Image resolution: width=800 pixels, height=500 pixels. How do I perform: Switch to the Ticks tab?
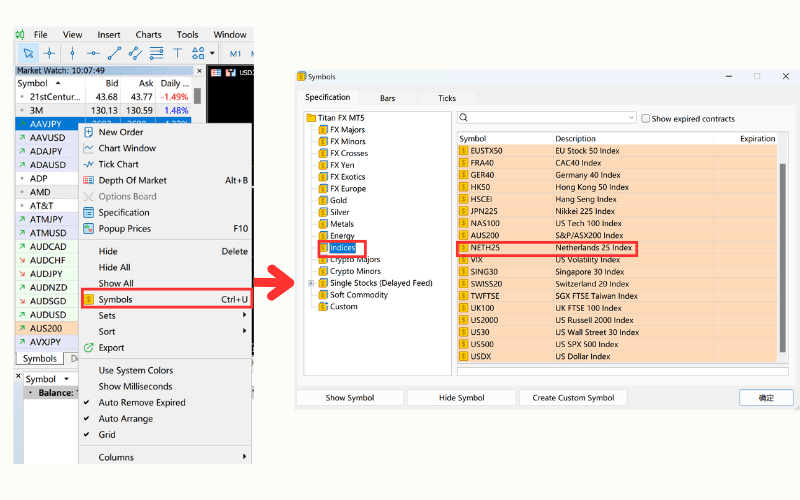pyautogui.click(x=446, y=98)
